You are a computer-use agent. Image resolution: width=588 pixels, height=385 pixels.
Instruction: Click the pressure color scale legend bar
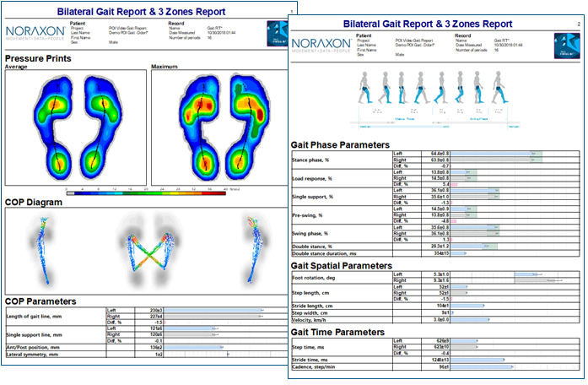click(145, 193)
